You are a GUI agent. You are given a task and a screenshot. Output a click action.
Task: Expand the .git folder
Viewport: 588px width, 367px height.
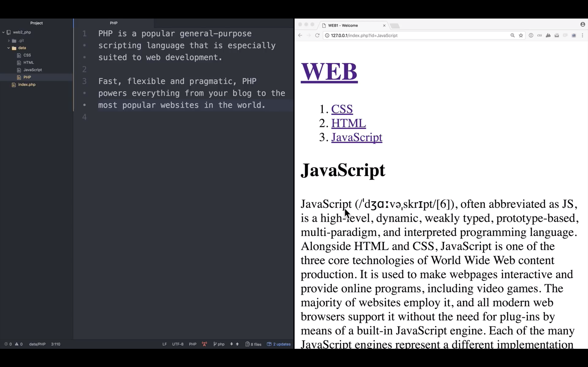(x=9, y=41)
